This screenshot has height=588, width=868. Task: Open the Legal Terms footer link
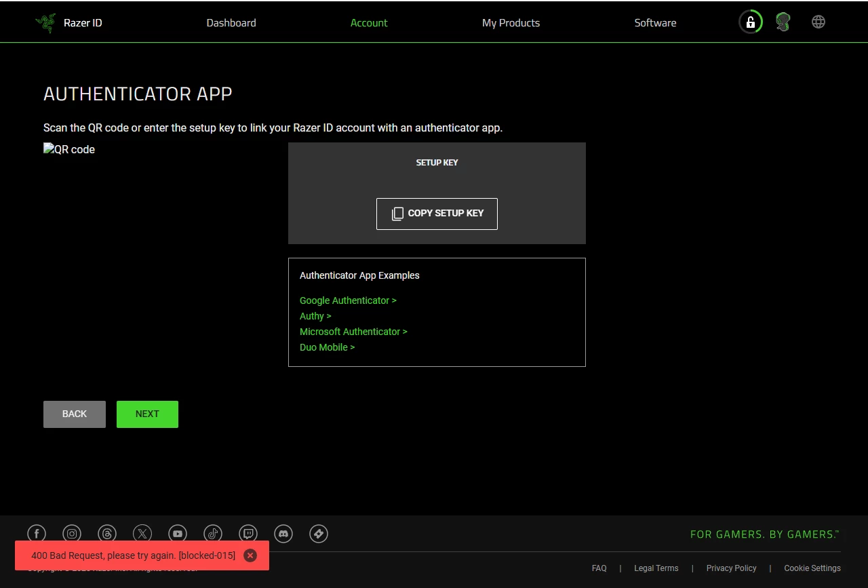pos(656,568)
